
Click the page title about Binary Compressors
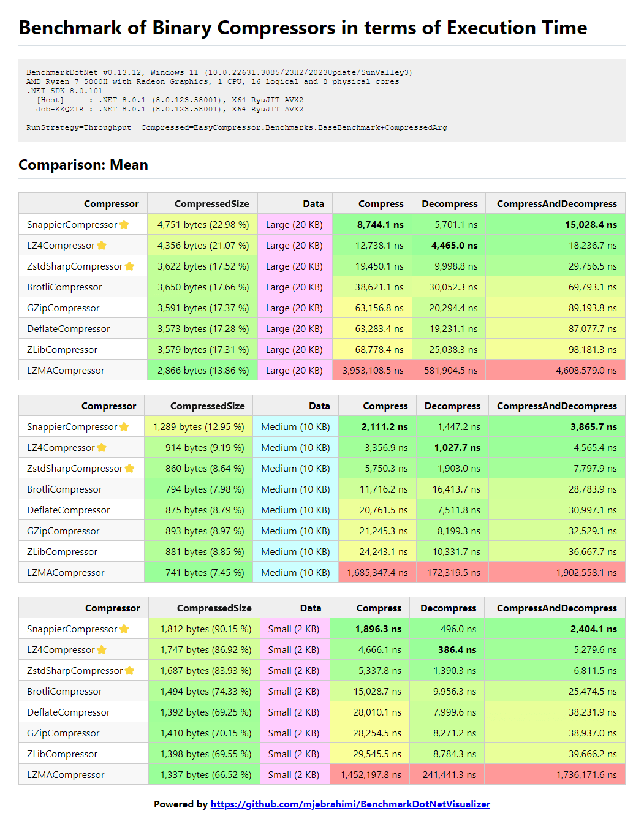coord(303,28)
